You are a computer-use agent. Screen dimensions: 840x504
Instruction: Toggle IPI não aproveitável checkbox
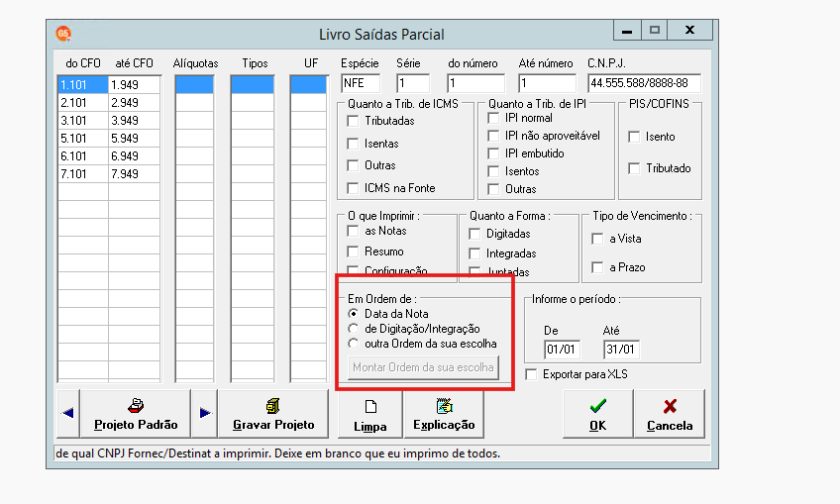tap(493, 136)
